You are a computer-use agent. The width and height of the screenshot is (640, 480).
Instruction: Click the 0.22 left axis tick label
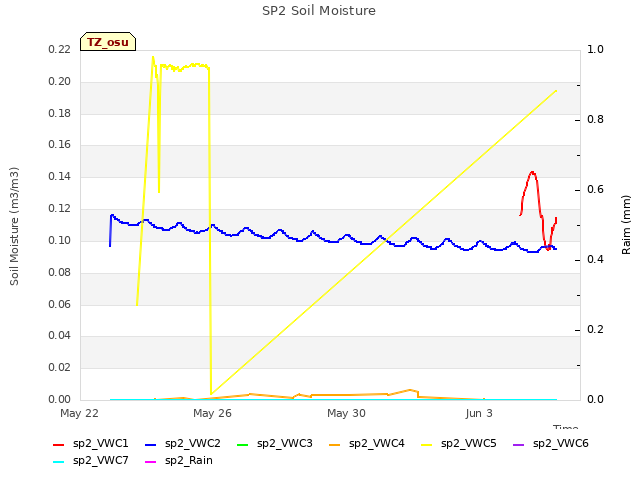coord(60,50)
